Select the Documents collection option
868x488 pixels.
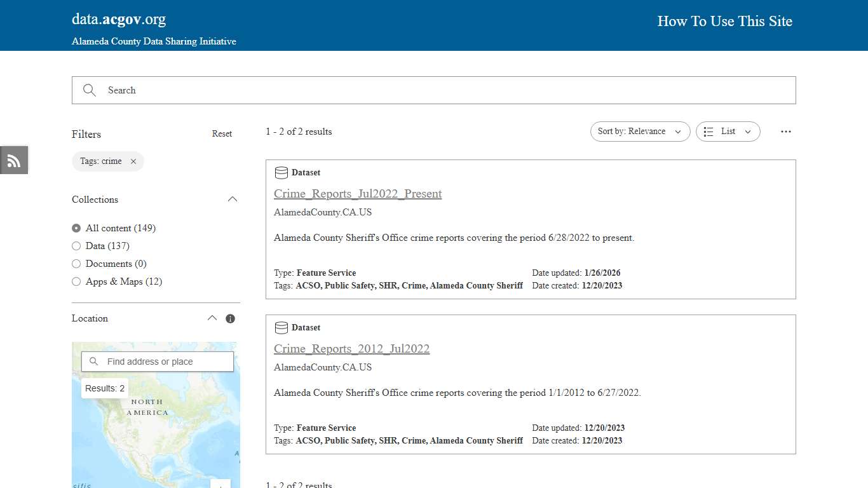(76, 264)
